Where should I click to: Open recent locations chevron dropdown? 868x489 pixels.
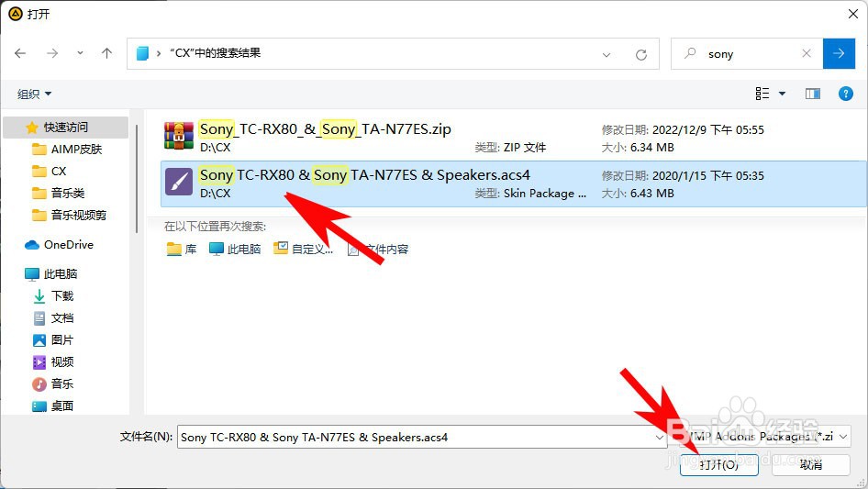click(x=80, y=53)
